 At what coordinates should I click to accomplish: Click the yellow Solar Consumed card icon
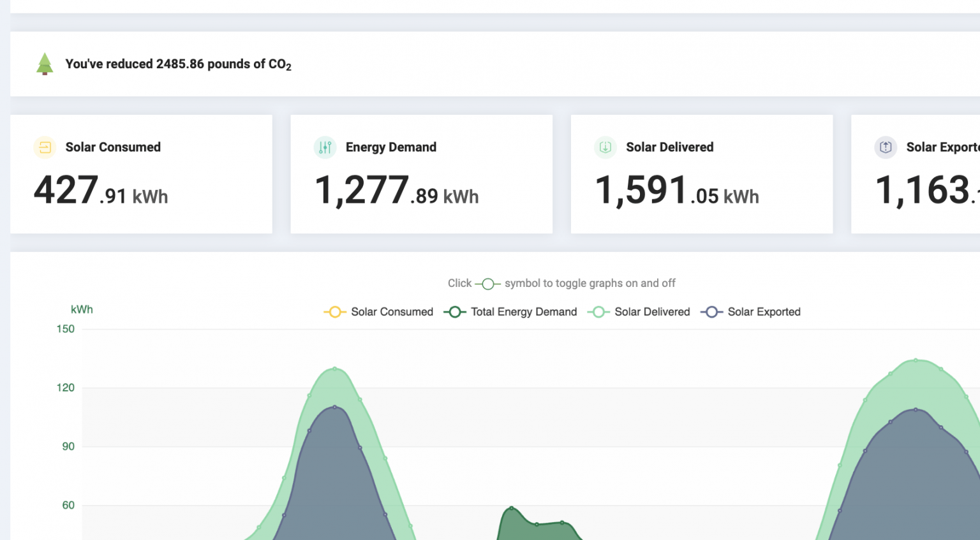[45, 147]
